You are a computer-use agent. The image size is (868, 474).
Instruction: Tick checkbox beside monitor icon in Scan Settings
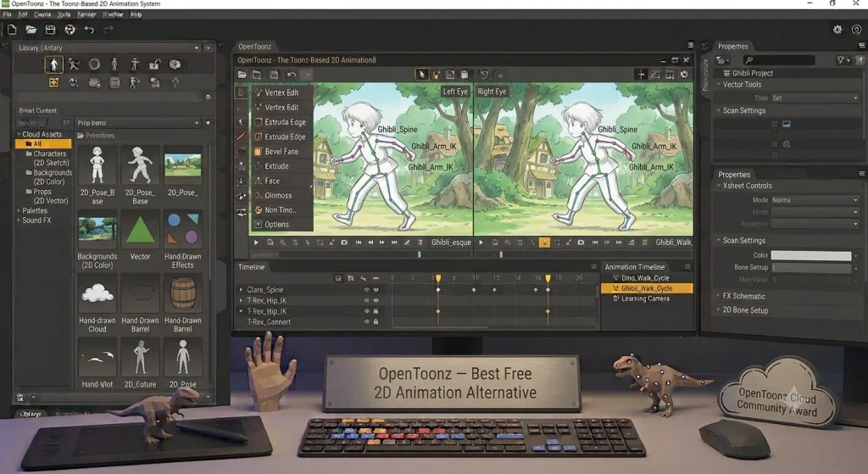(775, 124)
